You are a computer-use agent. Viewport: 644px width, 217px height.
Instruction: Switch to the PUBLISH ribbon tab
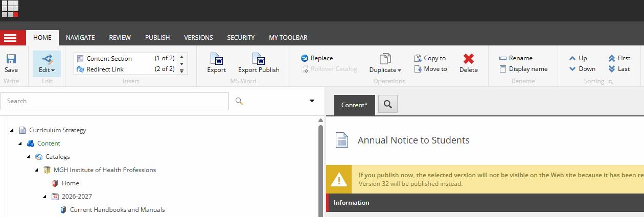point(157,37)
